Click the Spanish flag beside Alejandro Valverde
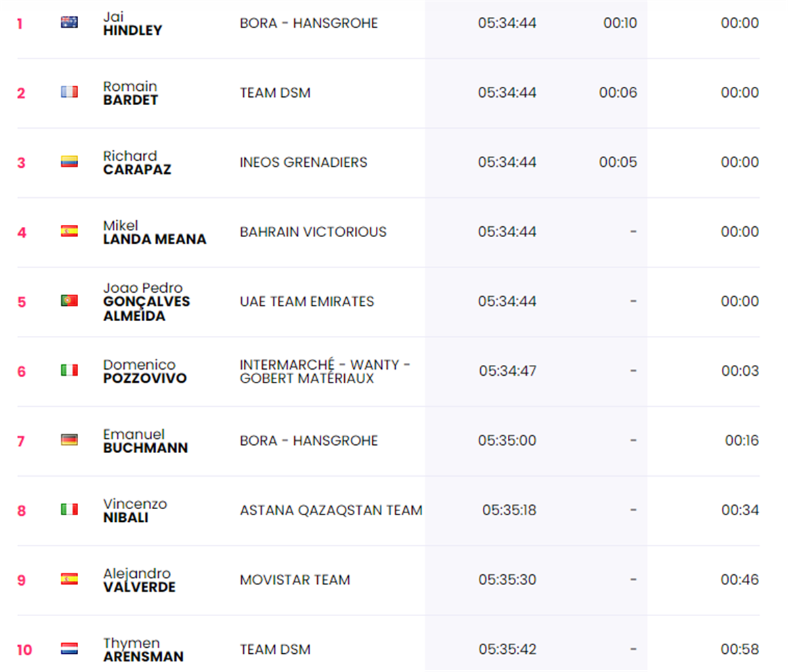788x672 pixels. click(x=69, y=579)
